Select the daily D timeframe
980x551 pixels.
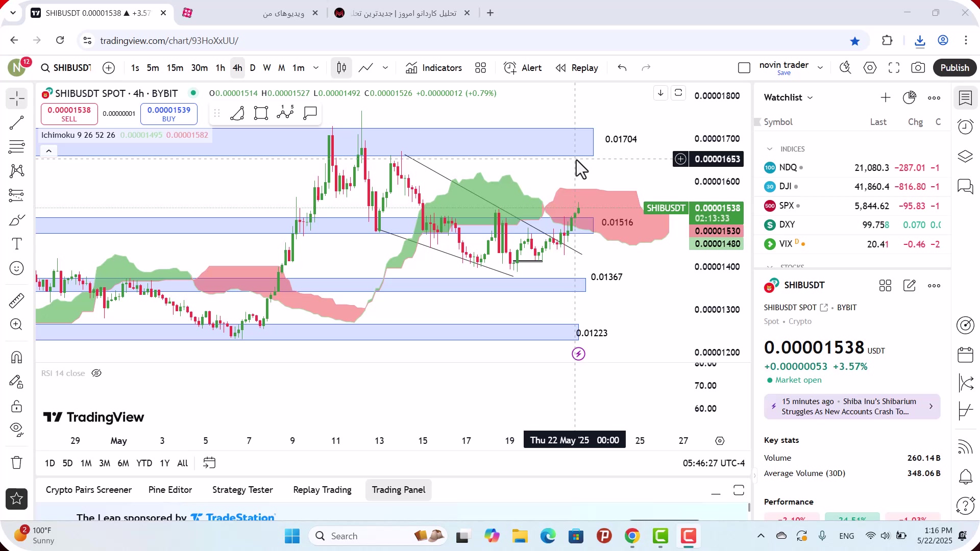[x=252, y=68]
